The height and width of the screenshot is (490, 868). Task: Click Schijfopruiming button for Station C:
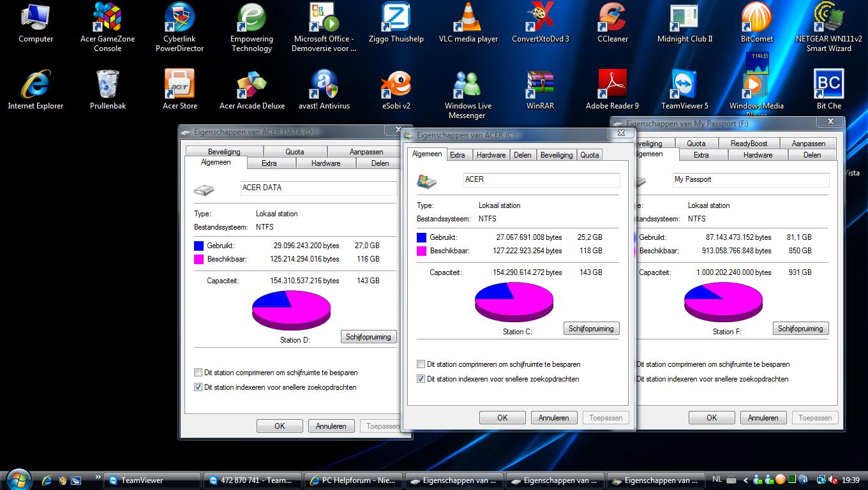pos(591,329)
